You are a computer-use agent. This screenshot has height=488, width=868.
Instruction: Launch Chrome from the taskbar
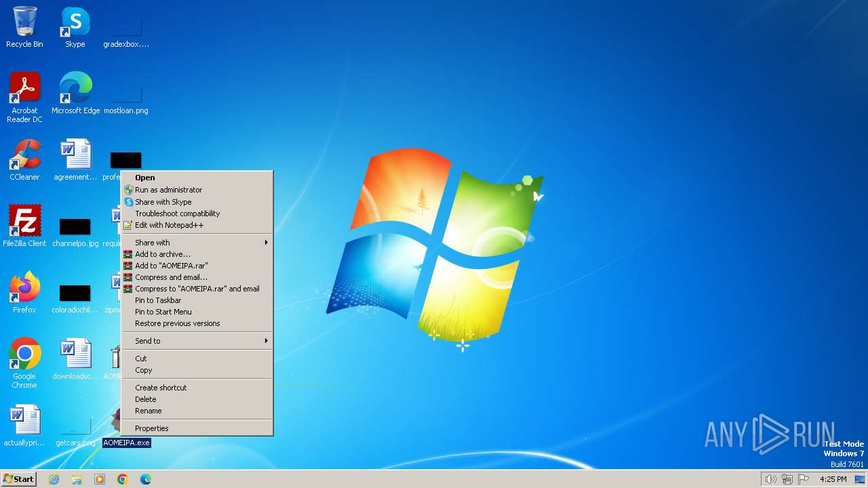tap(123, 479)
